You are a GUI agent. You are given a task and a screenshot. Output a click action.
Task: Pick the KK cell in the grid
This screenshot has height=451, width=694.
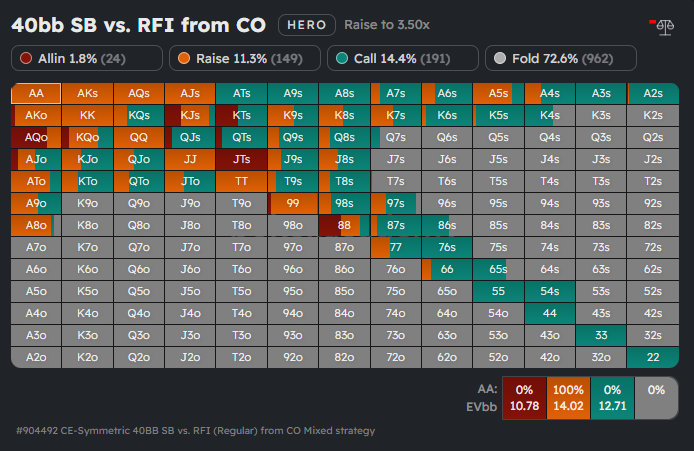click(x=87, y=115)
